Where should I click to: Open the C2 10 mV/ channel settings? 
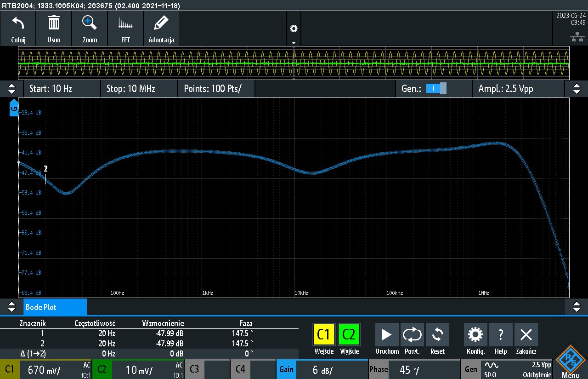pyautogui.click(x=138, y=369)
